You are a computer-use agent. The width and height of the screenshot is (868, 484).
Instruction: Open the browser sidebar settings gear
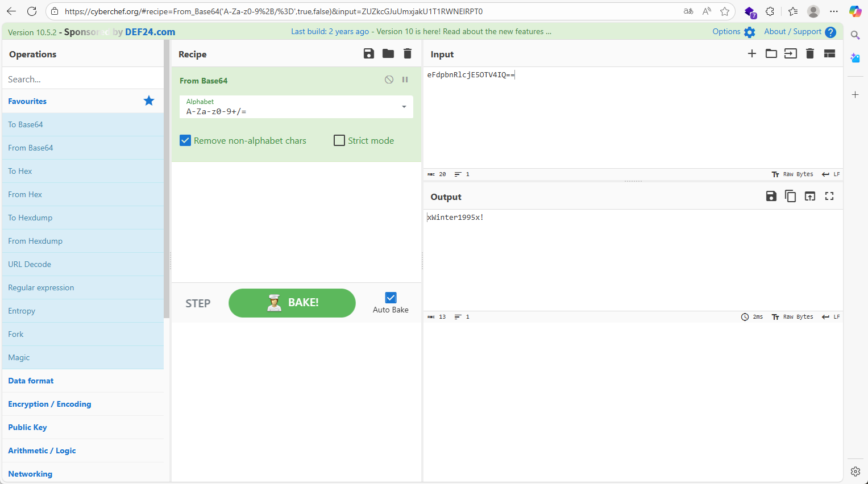click(855, 471)
